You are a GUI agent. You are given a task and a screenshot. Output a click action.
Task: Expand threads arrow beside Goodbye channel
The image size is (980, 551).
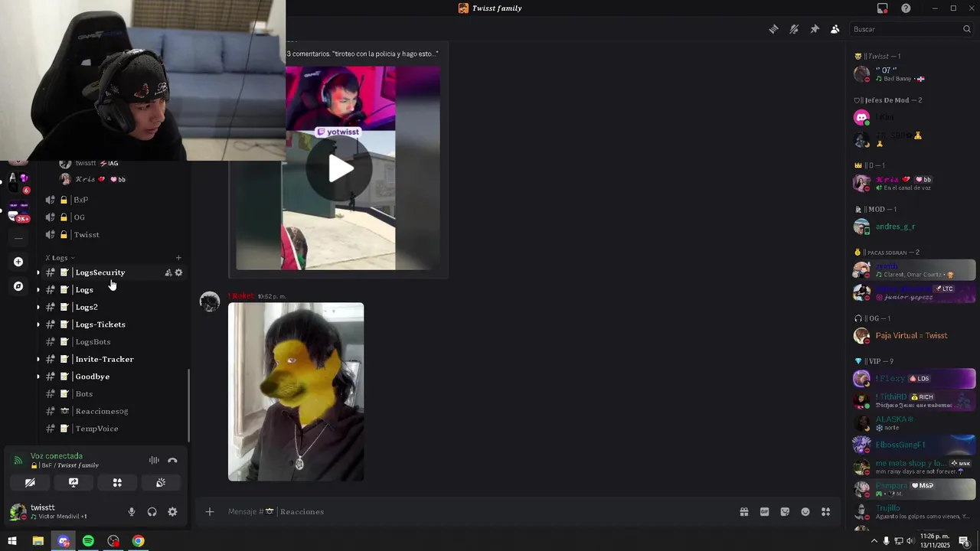(x=38, y=377)
